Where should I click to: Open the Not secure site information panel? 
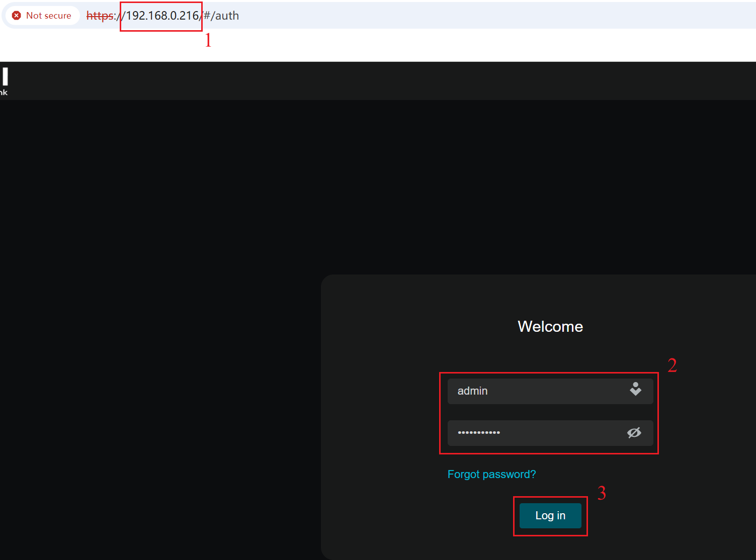[x=42, y=15]
